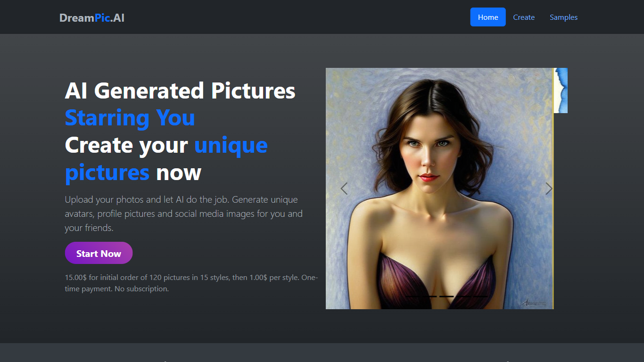The width and height of the screenshot is (644, 362).
Task: Open the Home nav tab
Action: coord(488,17)
